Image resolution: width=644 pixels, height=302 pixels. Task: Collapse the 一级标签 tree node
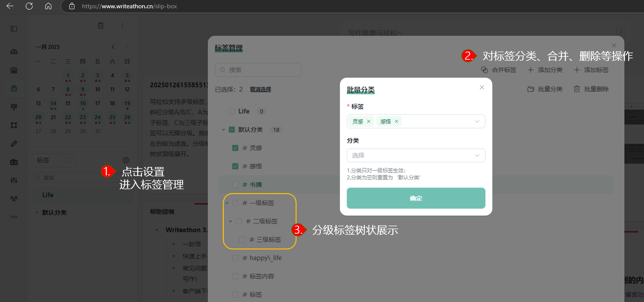click(227, 203)
